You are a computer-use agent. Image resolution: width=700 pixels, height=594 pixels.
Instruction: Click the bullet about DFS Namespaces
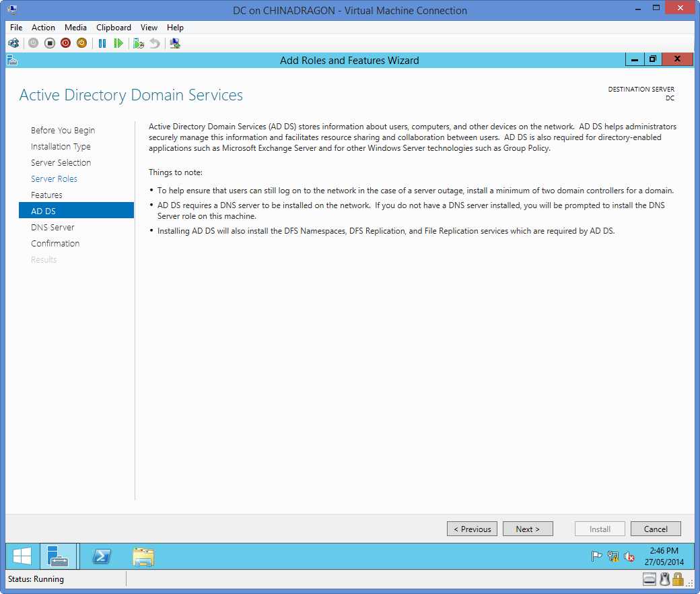(x=386, y=231)
